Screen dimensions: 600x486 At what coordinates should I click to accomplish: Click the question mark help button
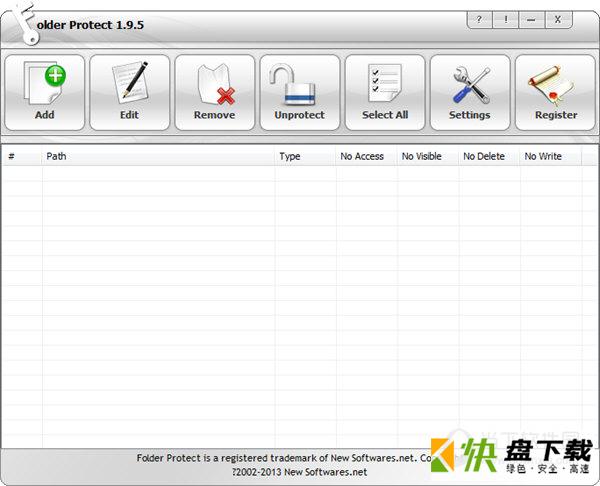[480, 20]
